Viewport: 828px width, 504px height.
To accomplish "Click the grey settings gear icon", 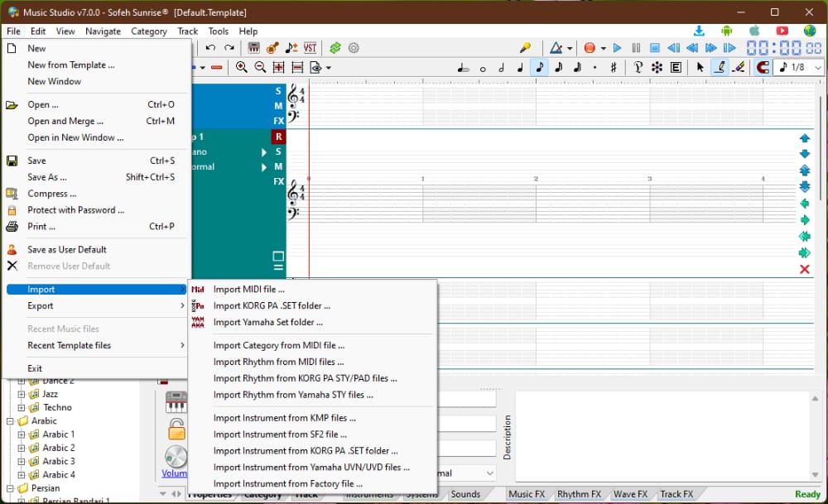I will 354,48.
